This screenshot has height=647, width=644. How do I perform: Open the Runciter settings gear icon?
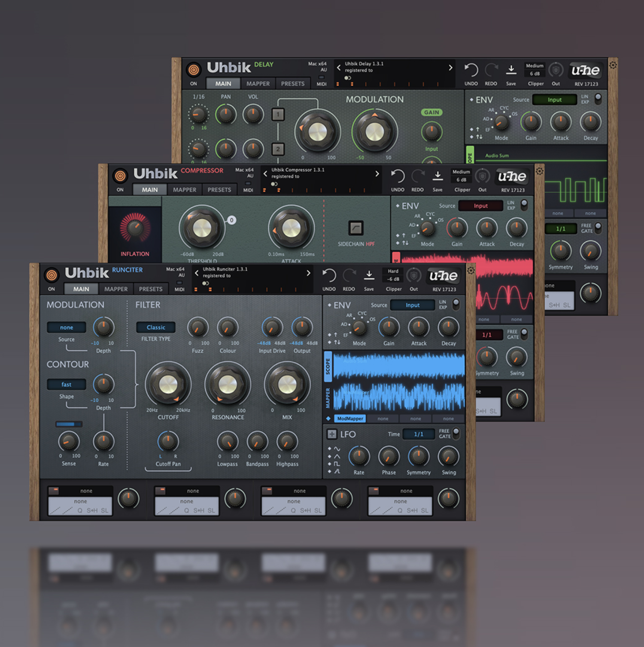pos(471,270)
